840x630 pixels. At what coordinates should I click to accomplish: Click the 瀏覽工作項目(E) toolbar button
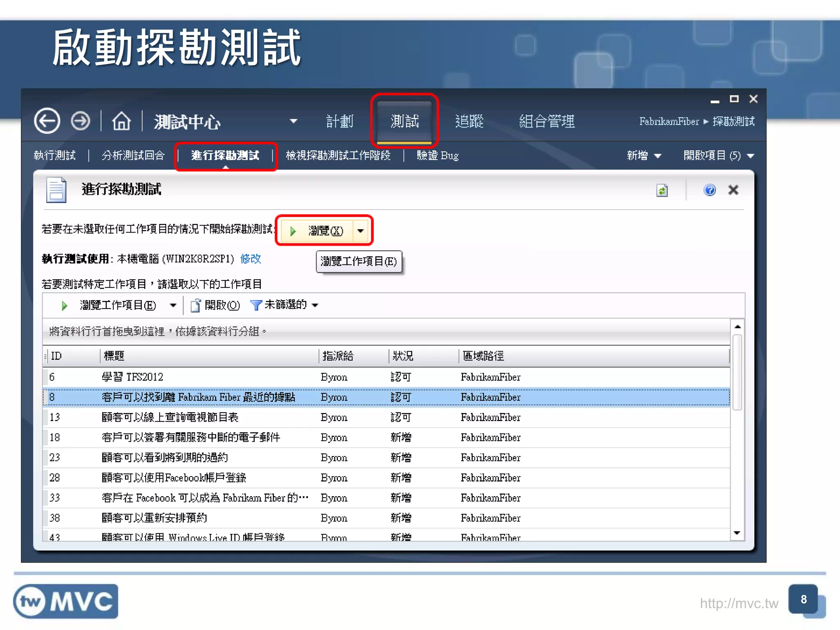118,305
